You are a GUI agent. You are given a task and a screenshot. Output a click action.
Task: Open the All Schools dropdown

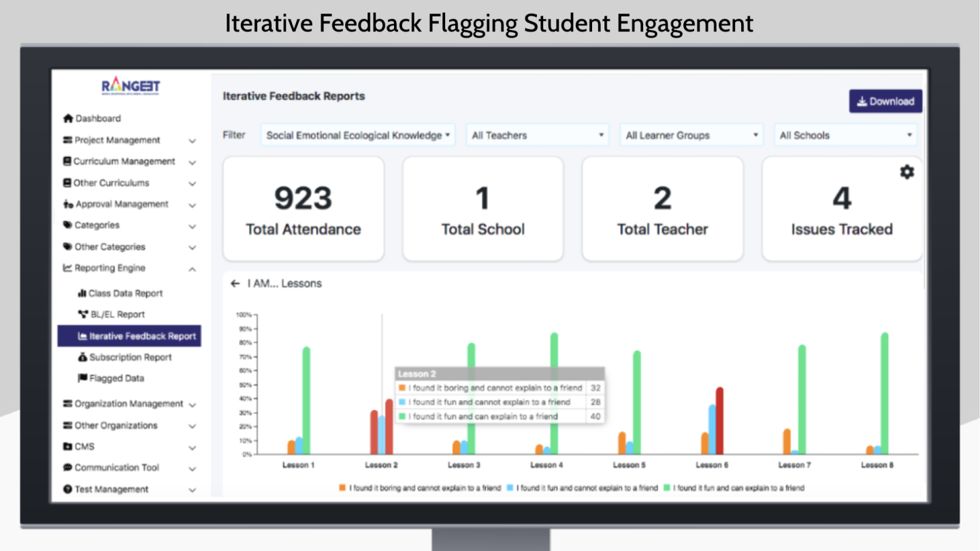(x=845, y=135)
